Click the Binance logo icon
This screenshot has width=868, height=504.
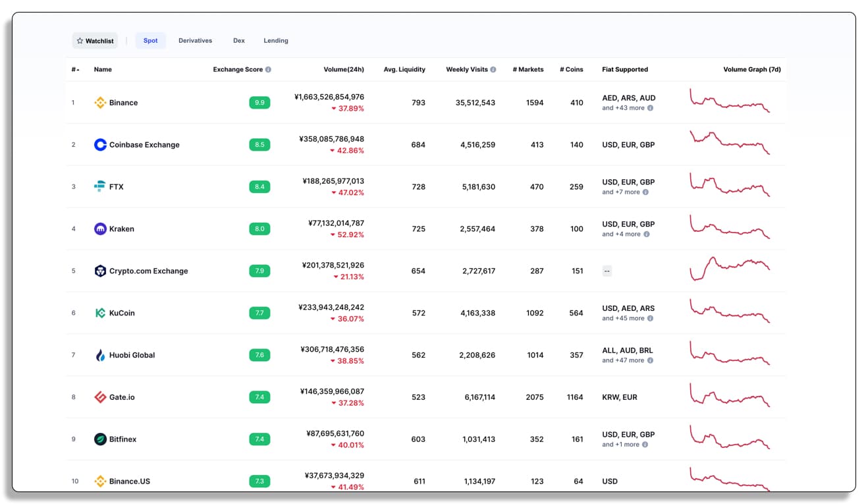tap(100, 103)
